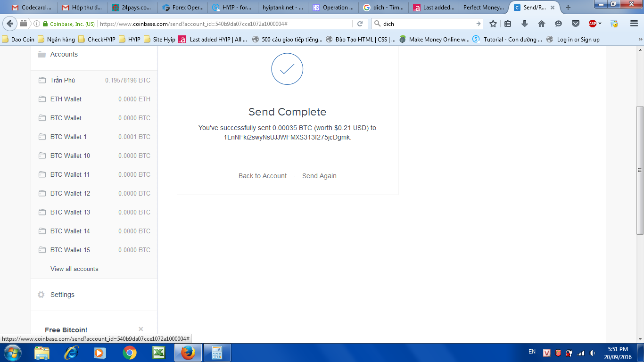
Task: Open the Downloads arrow panel
Action: pos(525,24)
